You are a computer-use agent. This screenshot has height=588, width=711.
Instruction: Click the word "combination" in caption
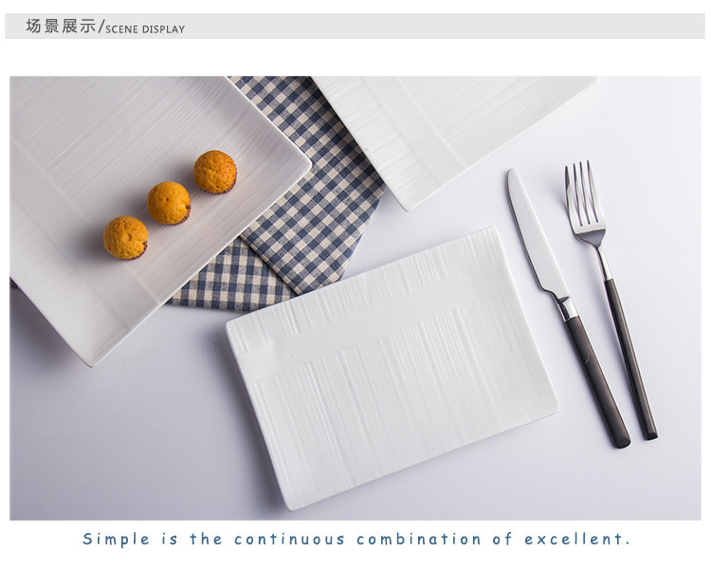pos(418,539)
